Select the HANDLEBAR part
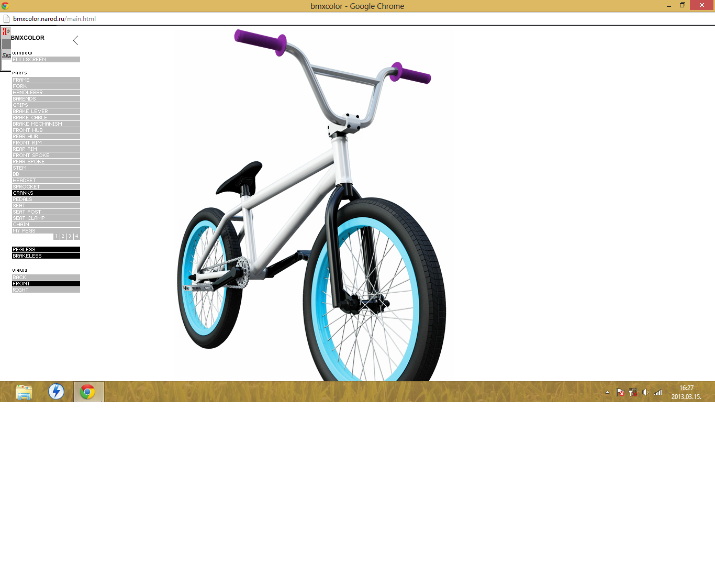Screen dimensions: 715x588 click(x=46, y=93)
